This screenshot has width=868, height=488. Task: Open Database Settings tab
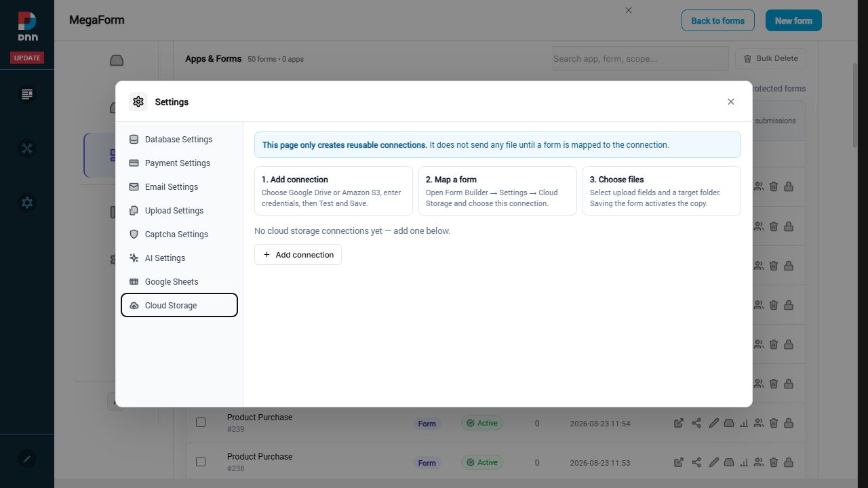point(179,140)
